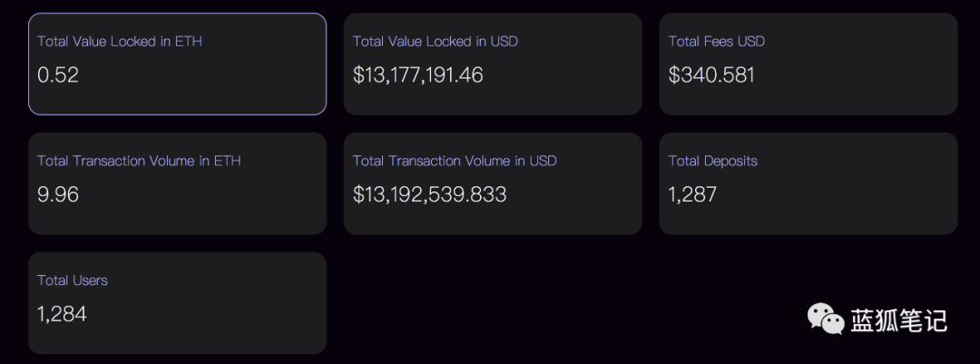Click the 9.96 volume value
Screen dimensions: 980x364
tap(58, 194)
